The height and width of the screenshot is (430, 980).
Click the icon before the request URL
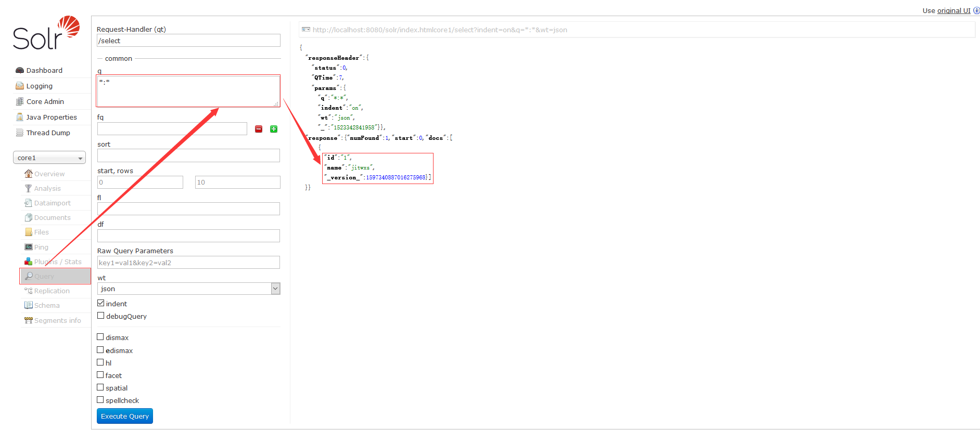(x=306, y=30)
